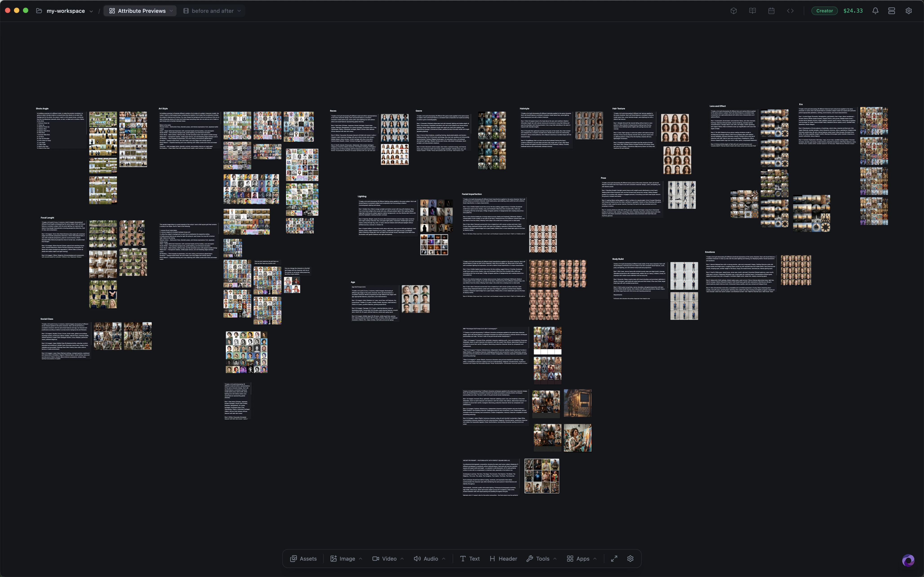Click the server stack icon in top bar
Viewport: 924px width, 577px height.
[x=892, y=11]
